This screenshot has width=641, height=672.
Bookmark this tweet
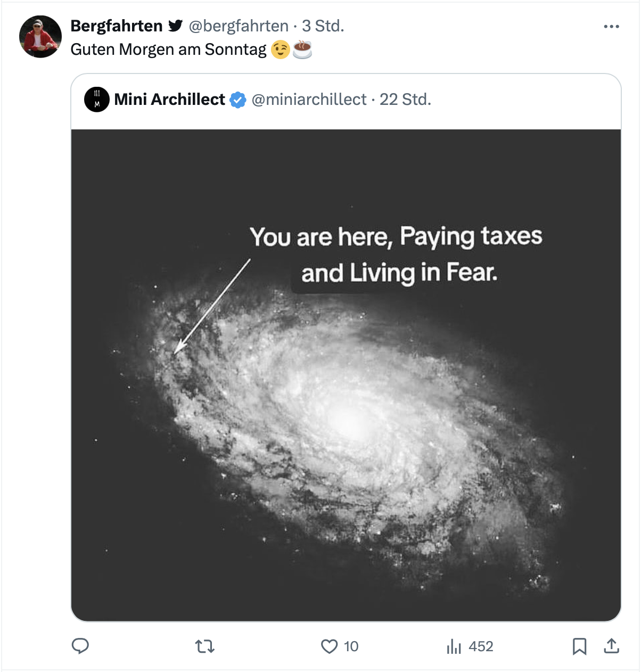579,646
